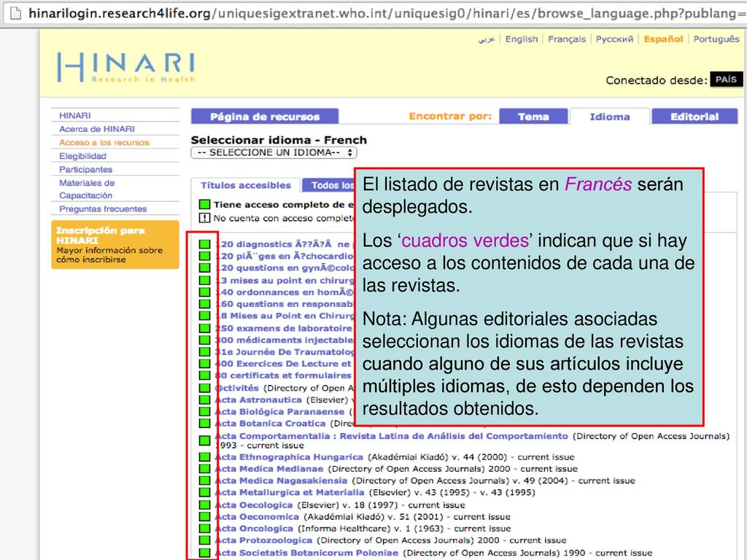Click the page icon in the address bar

pos(16,13)
